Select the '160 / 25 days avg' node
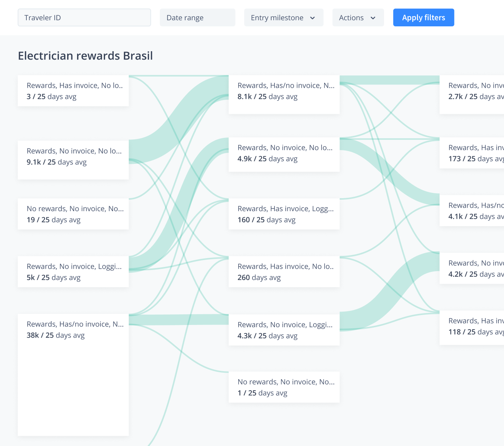This screenshot has height=446, width=504. click(284, 214)
